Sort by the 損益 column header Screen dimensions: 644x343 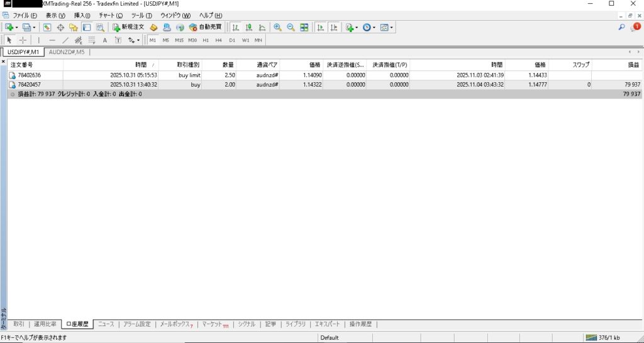tap(632, 65)
